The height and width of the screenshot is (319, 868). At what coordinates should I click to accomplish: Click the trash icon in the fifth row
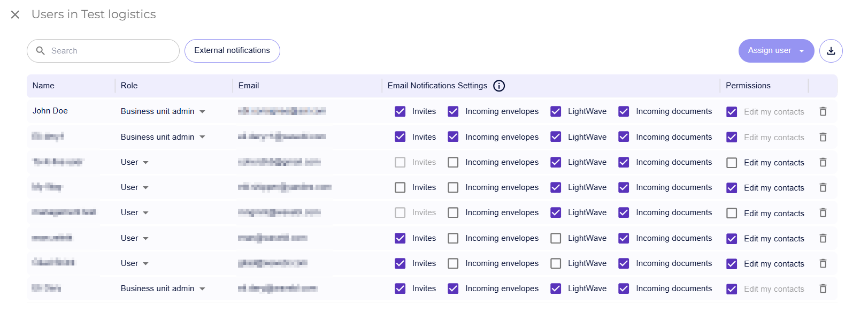[x=823, y=212]
